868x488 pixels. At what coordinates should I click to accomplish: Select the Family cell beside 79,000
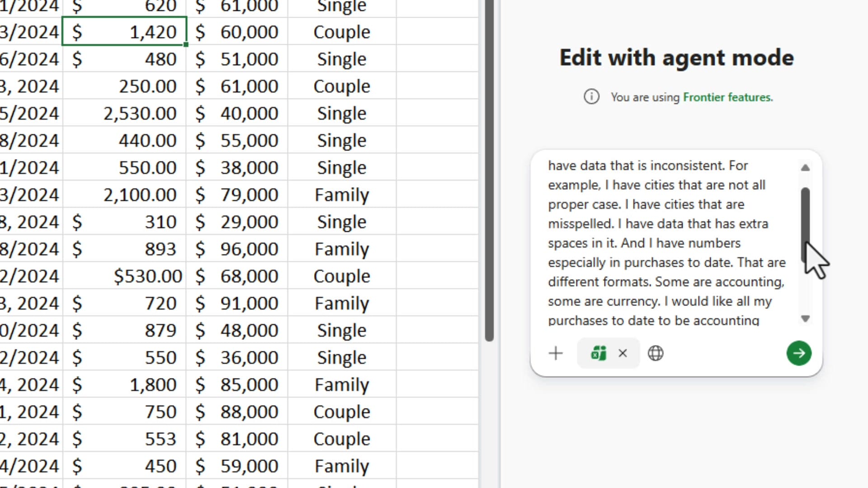(x=342, y=194)
